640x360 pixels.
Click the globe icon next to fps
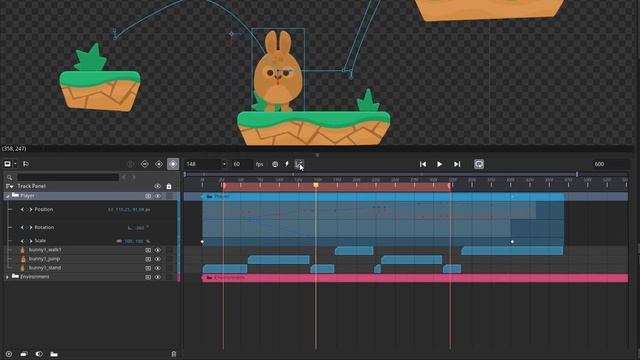(x=275, y=164)
